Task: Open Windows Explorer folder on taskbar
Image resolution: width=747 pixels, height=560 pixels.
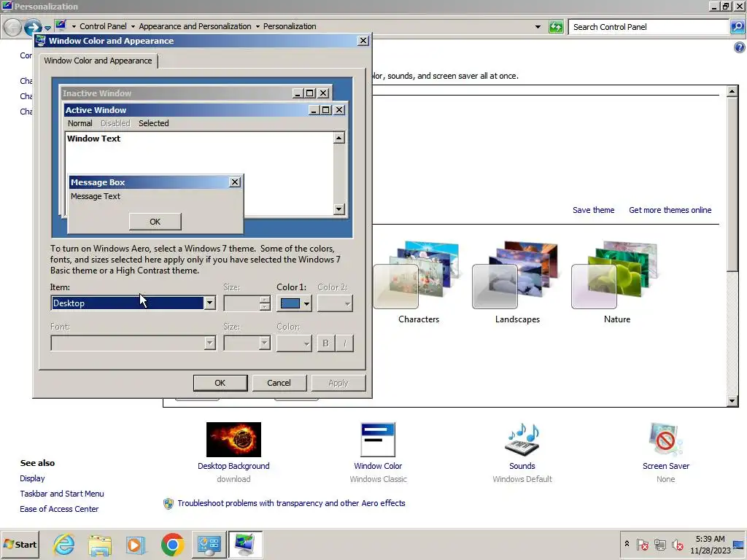Action: (x=100, y=544)
